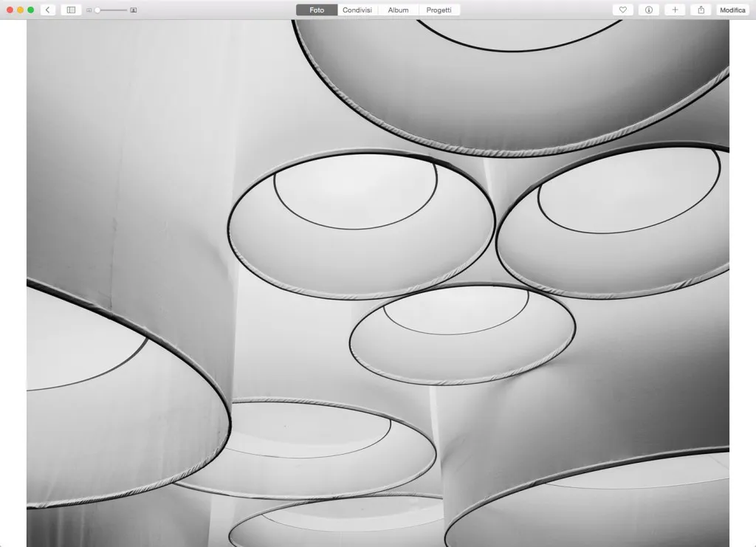Click the small photo icon to zoom out
Image resolution: width=756 pixels, height=547 pixels.
click(x=89, y=10)
